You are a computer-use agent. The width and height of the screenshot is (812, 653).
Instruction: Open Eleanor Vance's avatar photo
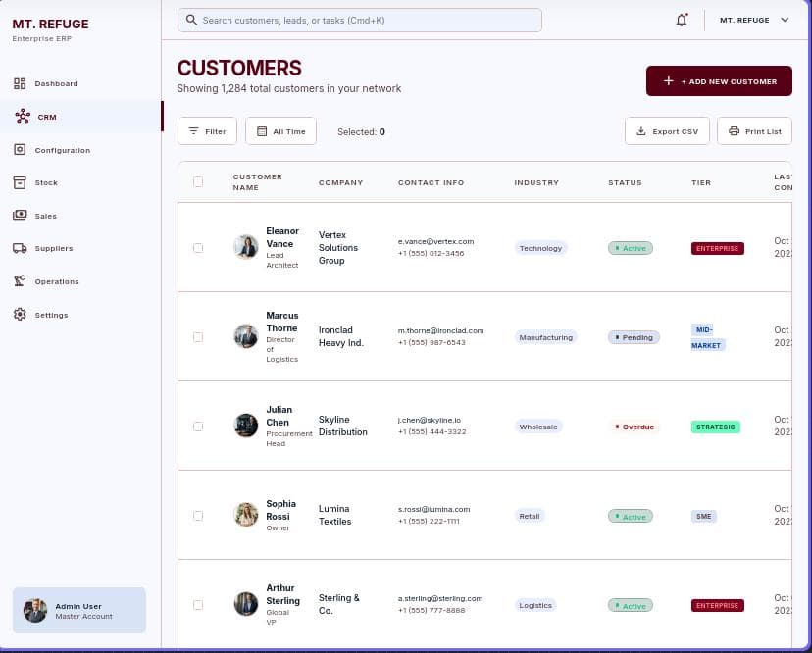(246, 246)
